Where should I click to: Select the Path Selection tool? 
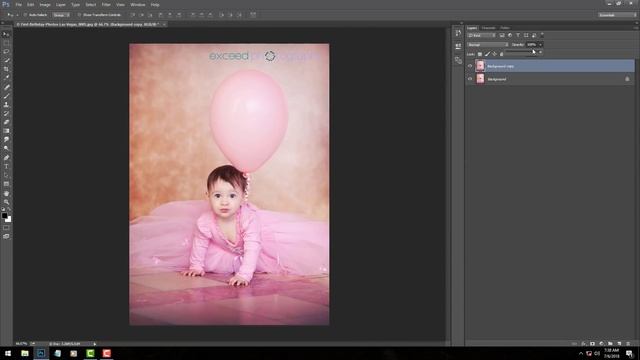click(6, 175)
